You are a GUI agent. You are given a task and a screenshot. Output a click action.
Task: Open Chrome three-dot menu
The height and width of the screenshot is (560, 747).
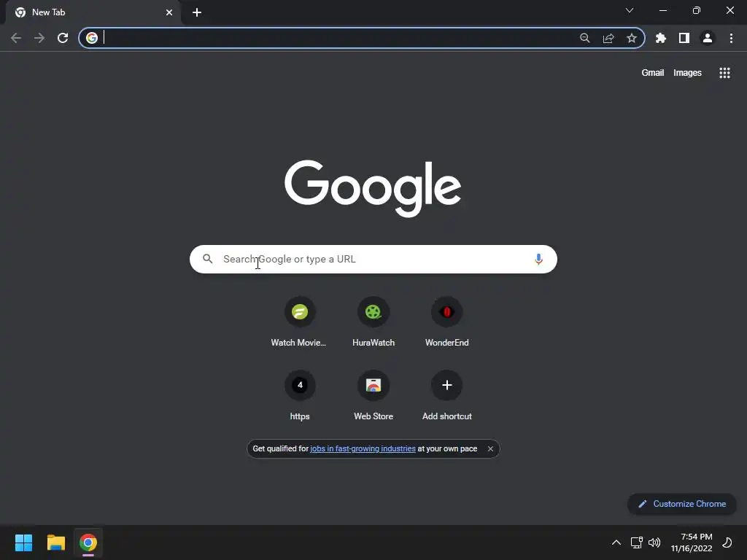click(x=731, y=38)
